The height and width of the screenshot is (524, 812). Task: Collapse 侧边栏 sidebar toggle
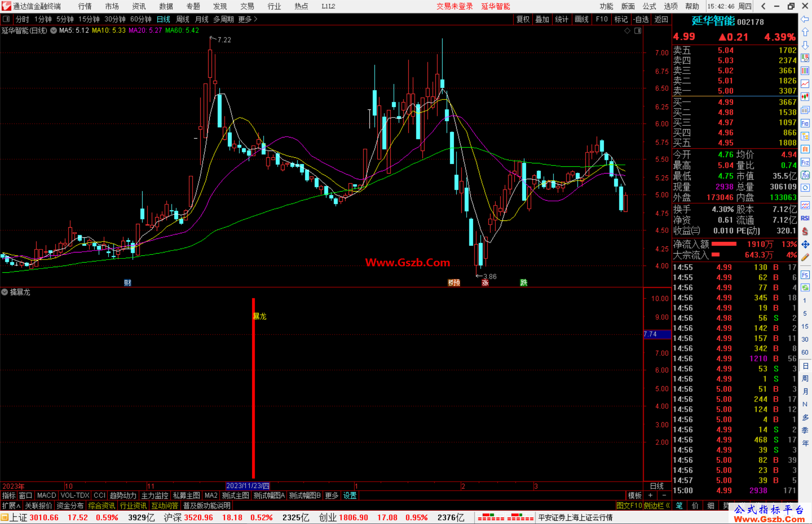657,506
